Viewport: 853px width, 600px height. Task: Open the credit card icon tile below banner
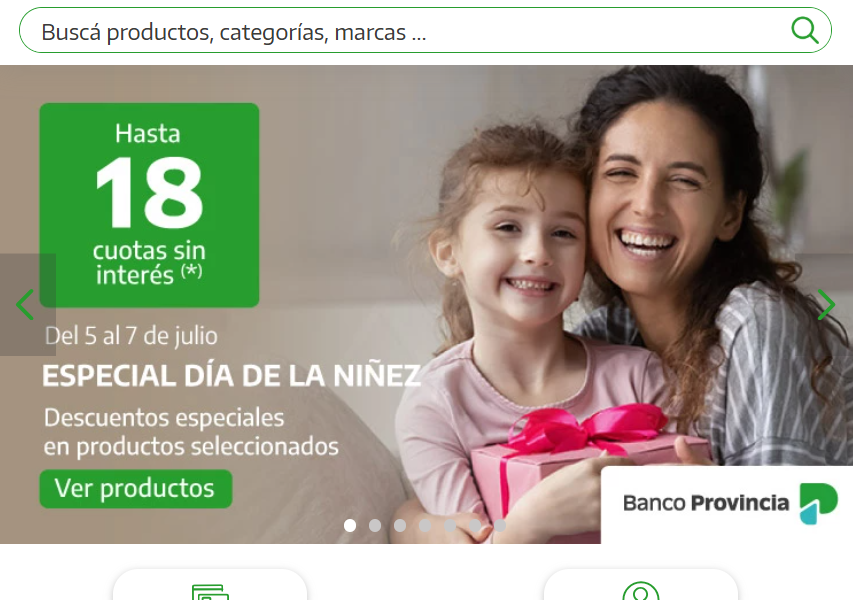click(210, 585)
